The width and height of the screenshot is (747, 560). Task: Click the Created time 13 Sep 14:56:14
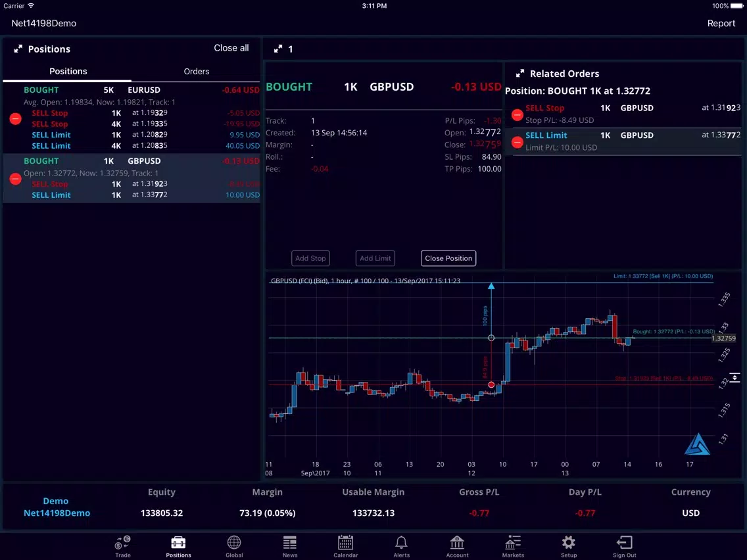(x=339, y=133)
